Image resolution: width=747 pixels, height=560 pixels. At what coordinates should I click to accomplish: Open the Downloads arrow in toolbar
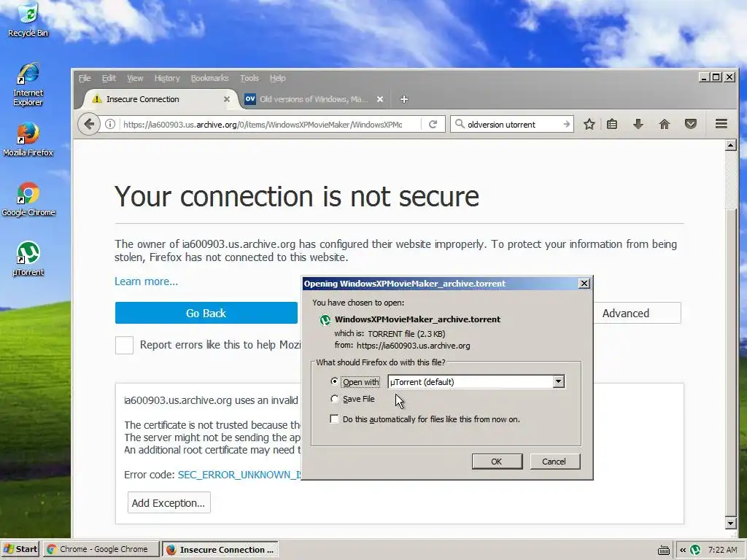tap(638, 124)
